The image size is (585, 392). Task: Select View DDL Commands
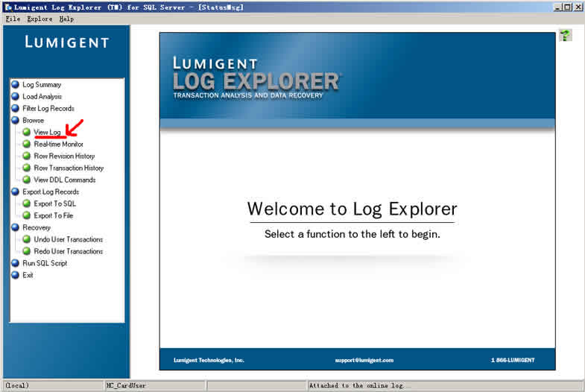[65, 180]
